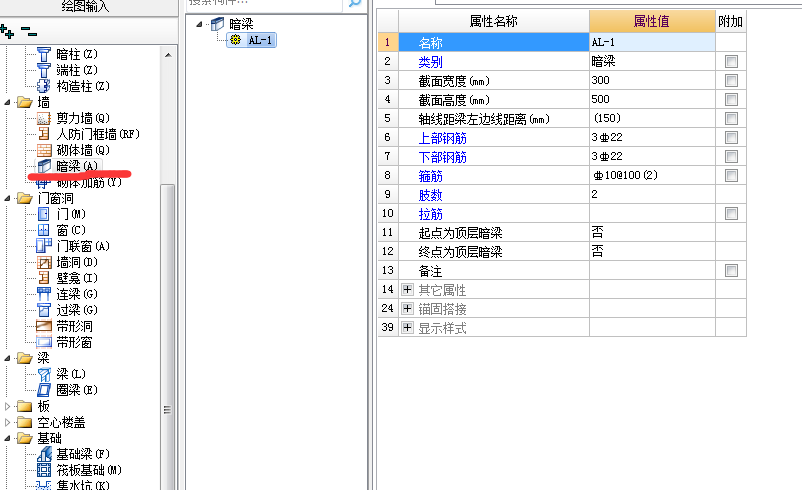802x490 pixels.
Task: Collapse the 基础 folder
Action: (7, 438)
